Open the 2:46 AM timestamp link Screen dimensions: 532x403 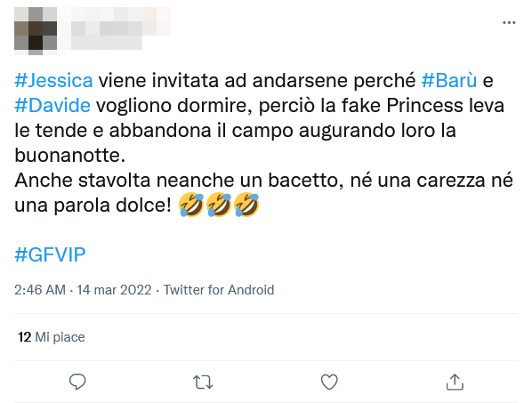[x=40, y=290]
